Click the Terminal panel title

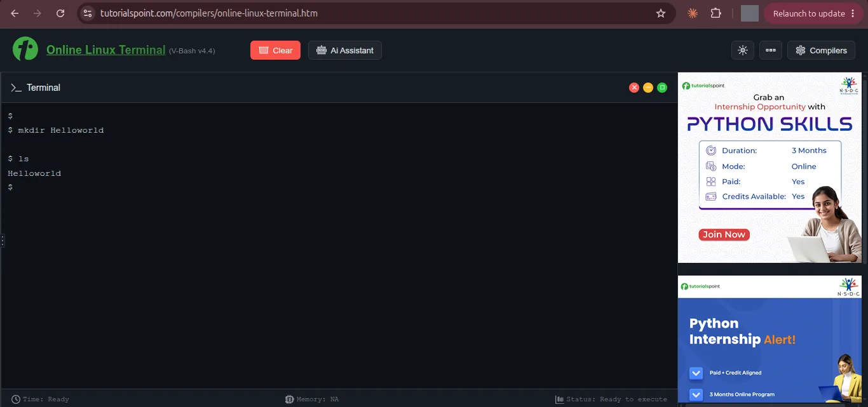pos(43,88)
